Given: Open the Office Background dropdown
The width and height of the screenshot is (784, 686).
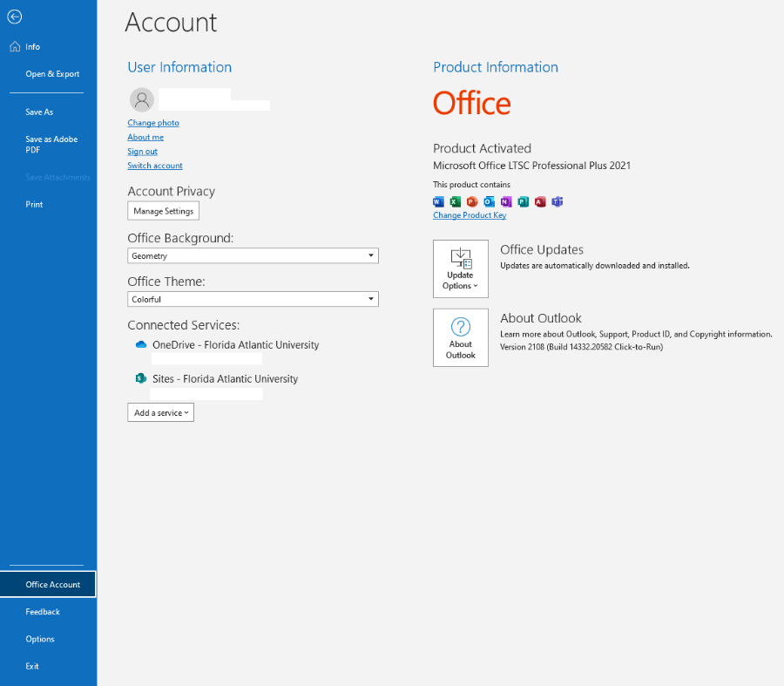Looking at the screenshot, I should tap(253, 255).
